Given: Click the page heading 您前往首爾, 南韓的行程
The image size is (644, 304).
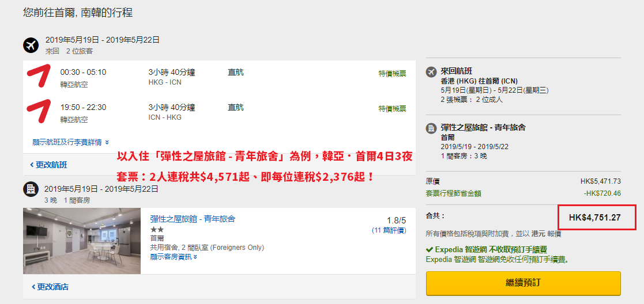Looking at the screenshot, I should click(78, 12).
